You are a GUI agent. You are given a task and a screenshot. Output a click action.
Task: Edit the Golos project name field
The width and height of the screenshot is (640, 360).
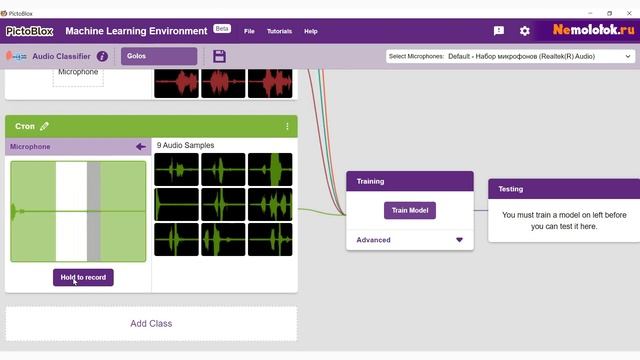click(159, 56)
